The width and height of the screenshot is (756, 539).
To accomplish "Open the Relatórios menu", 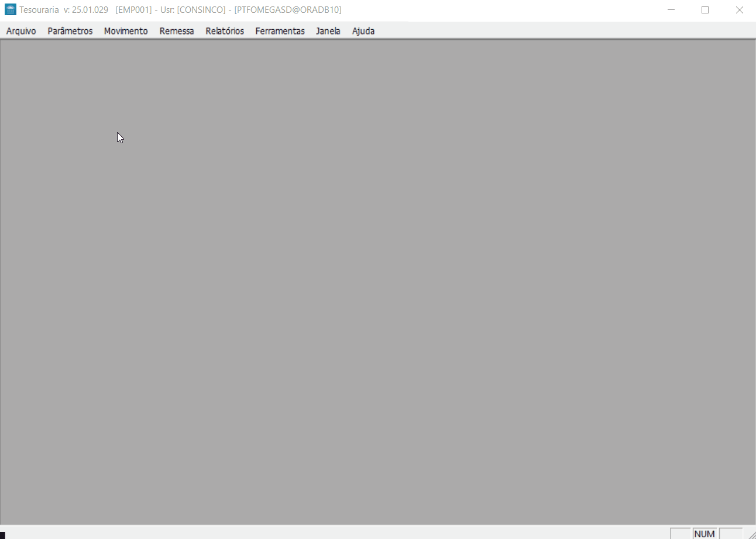I will [x=225, y=31].
